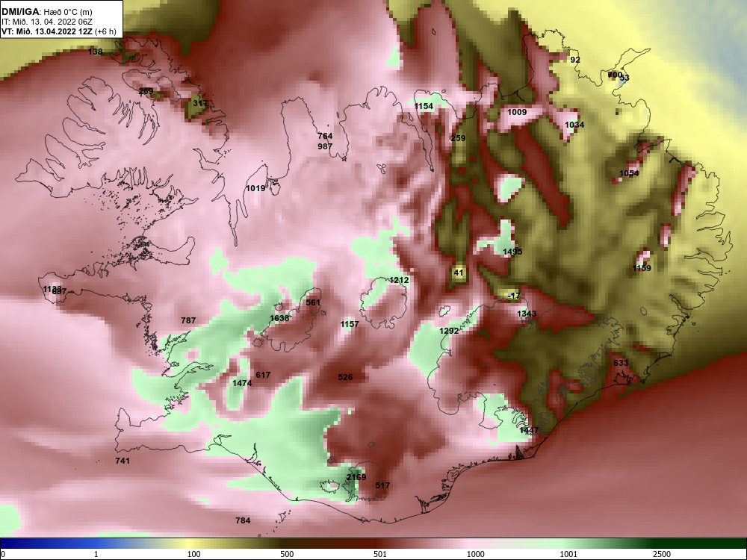The width and height of the screenshot is (747, 560).
Task: Click the map value 741
Action: 123,461
